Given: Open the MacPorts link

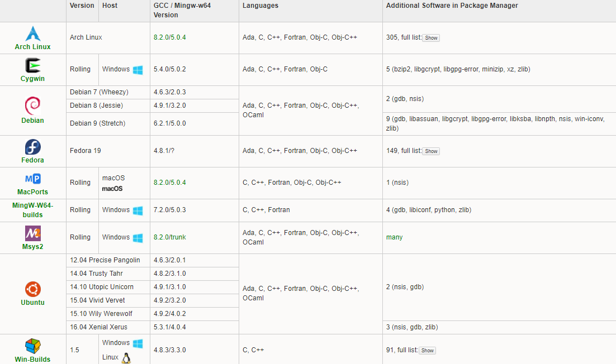Looking at the screenshot, I should [x=32, y=192].
